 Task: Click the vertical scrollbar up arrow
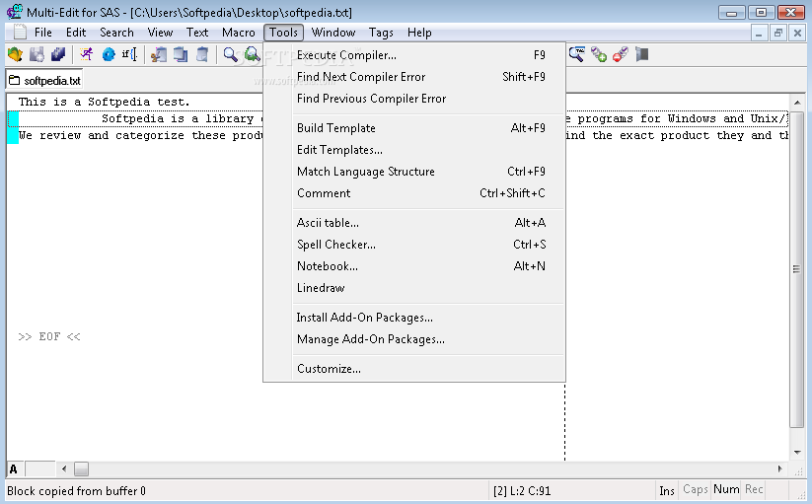(x=797, y=103)
